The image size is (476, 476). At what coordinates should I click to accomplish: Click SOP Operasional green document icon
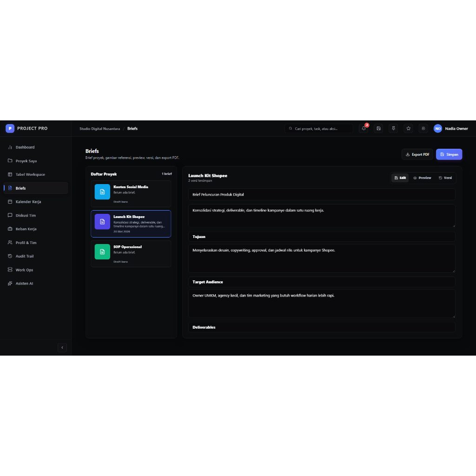[102, 251]
